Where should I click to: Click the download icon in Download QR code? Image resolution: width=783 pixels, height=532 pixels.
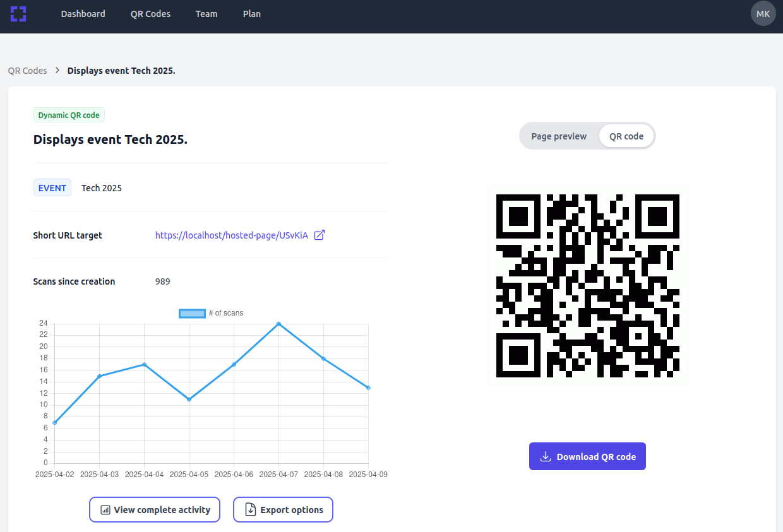pyautogui.click(x=546, y=456)
